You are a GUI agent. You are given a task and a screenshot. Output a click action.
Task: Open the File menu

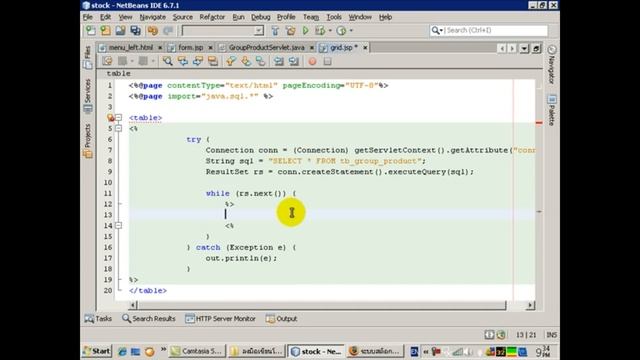coord(88,17)
